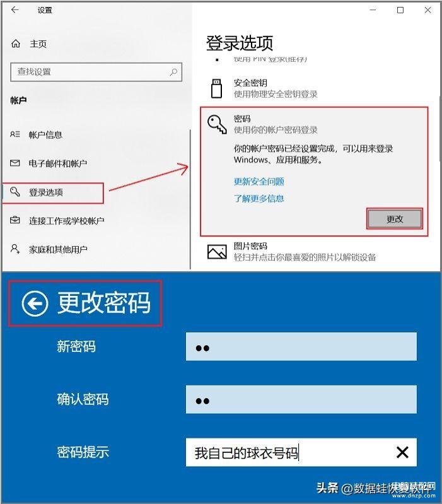
Task: Click the back arrow in Settings title bar
Action: (15, 10)
